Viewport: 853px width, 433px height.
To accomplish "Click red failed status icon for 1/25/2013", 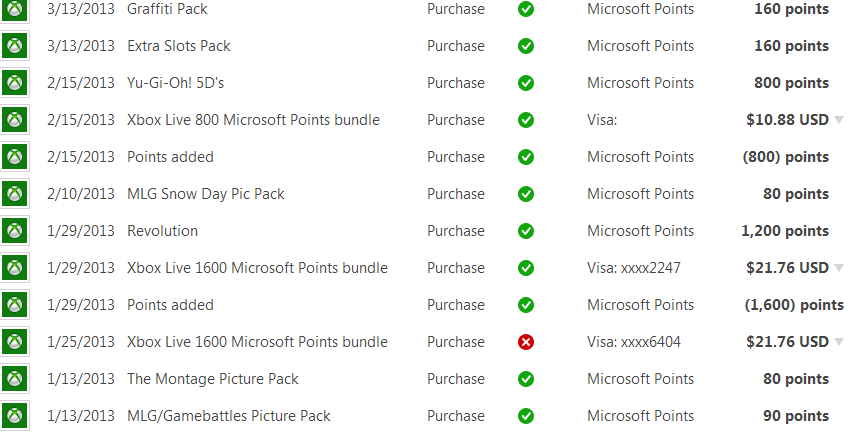I will click(x=526, y=342).
